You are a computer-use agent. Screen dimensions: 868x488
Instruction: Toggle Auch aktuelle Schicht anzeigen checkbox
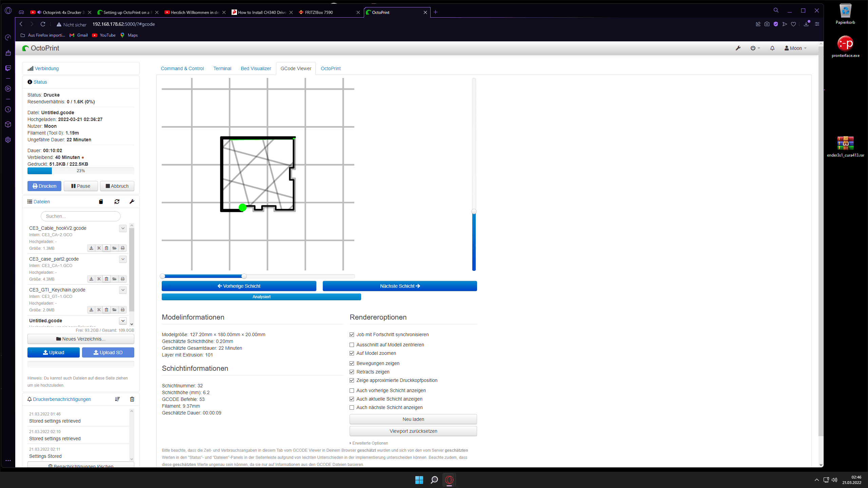pyautogui.click(x=352, y=399)
